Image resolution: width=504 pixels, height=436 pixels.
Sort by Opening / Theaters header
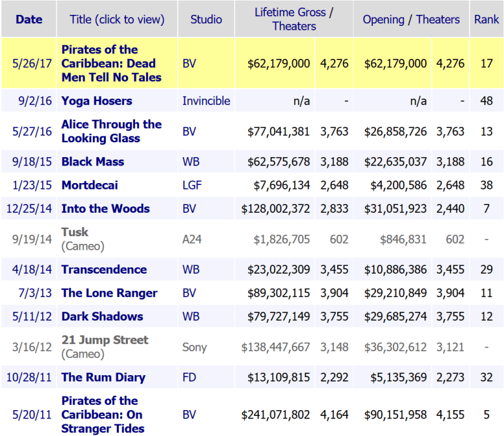(x=411, y=19)
